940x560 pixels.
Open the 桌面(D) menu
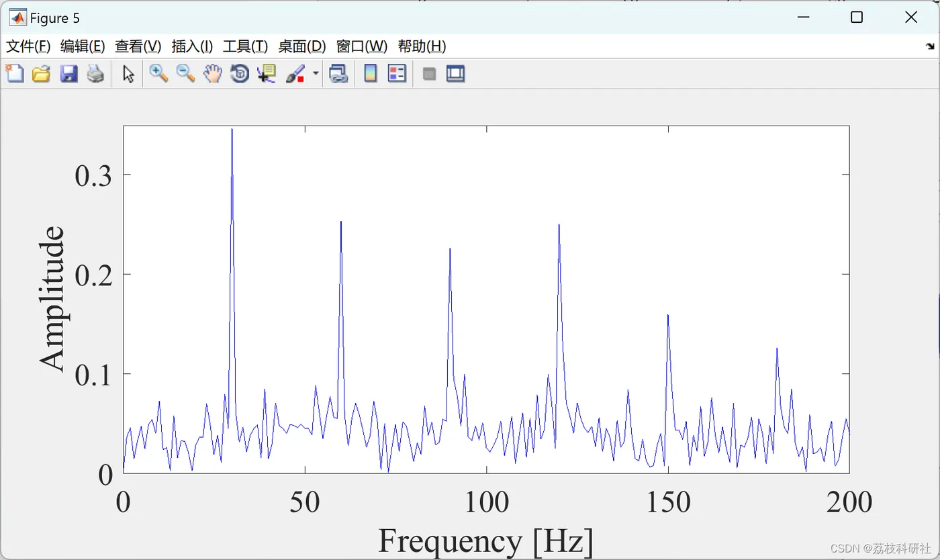tap(302, 46)
